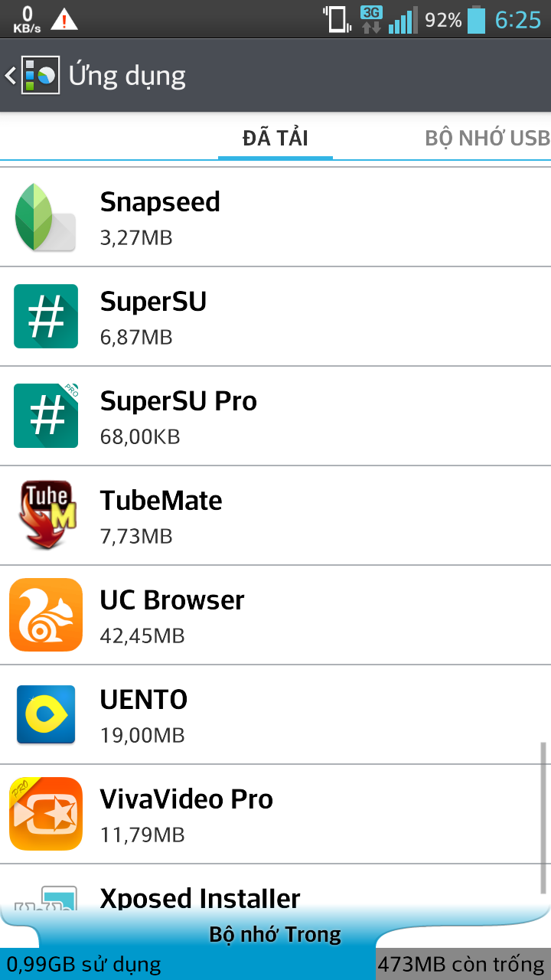Tap the Snapseed leaf icon

coord(45,217)
